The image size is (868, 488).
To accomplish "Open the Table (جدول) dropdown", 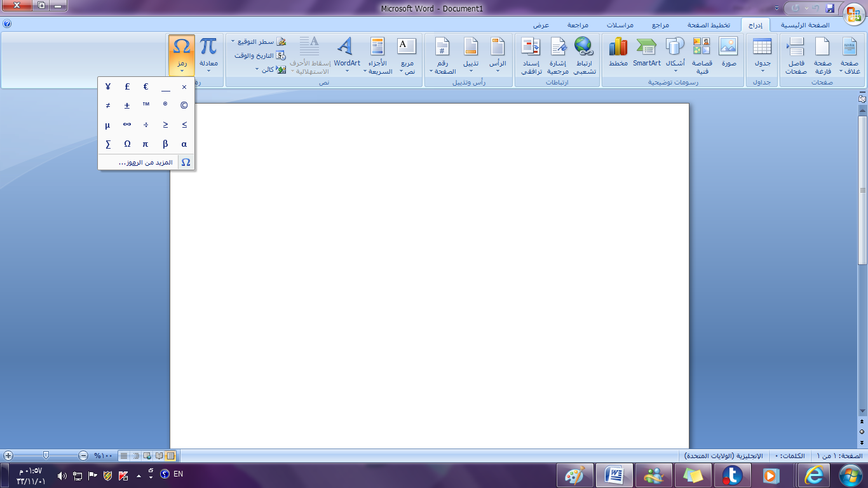I will click(x=762, y=55).
